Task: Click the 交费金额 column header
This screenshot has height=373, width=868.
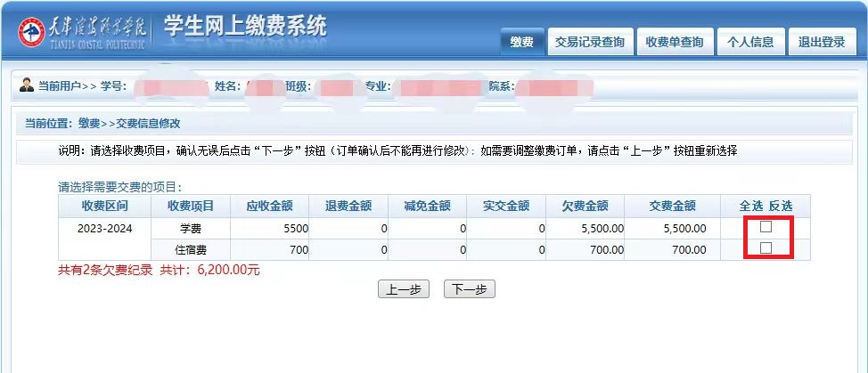Action: (672, 206)
